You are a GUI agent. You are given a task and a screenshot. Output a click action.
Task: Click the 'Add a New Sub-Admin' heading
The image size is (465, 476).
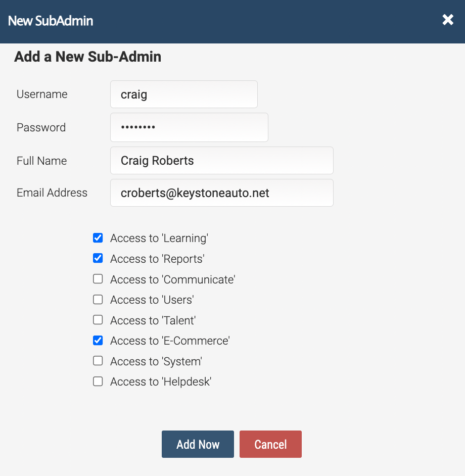(87, 57)
